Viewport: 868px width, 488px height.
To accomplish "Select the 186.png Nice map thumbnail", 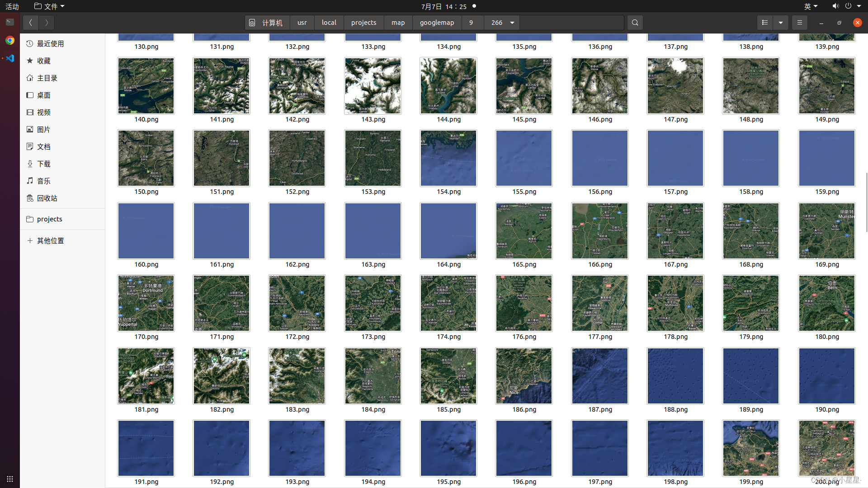I will point(524,375).
